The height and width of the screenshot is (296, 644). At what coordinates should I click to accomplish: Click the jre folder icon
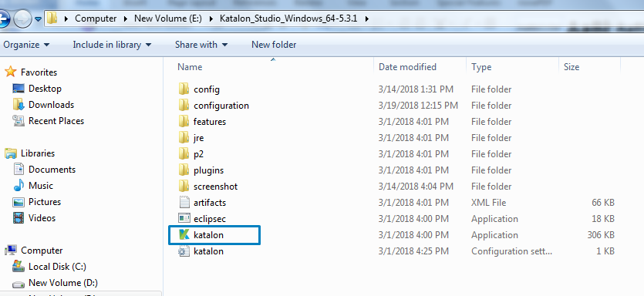coord(184,137)
